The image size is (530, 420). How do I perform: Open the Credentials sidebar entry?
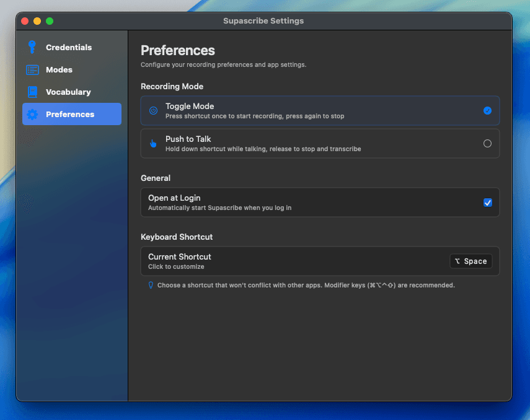(x=68, y=47)
